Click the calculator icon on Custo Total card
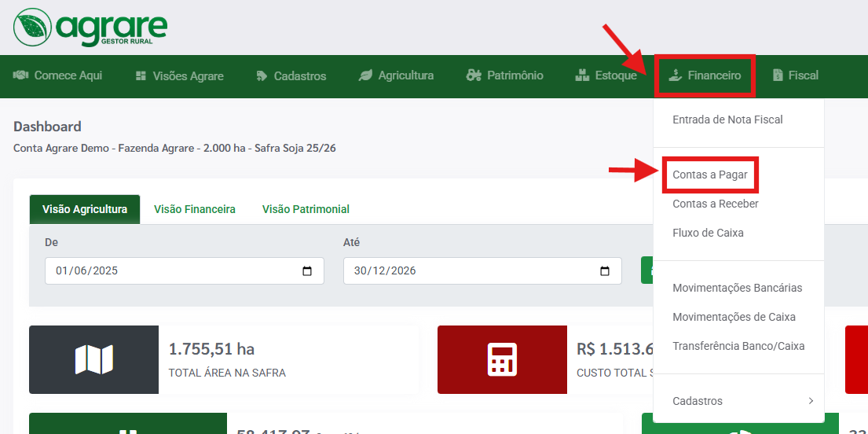This screenshot has width=868, height=434. click(x=502, y=359)
